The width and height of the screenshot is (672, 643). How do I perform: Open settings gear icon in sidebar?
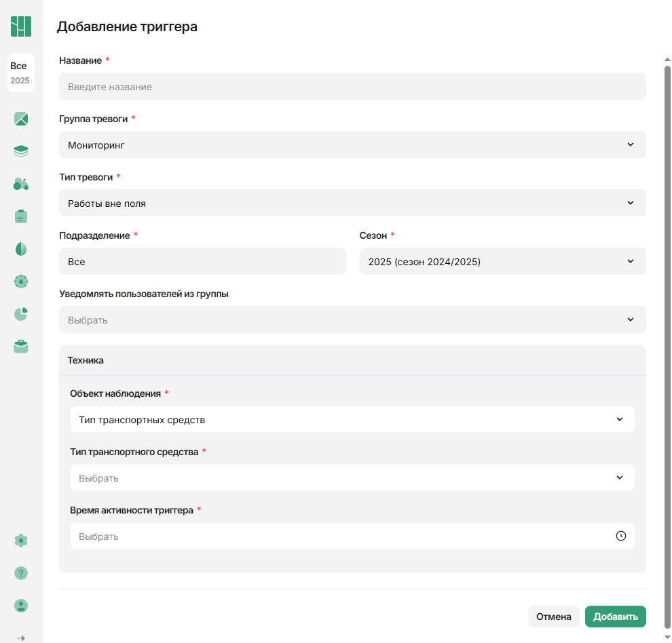(x=21, y=541)
